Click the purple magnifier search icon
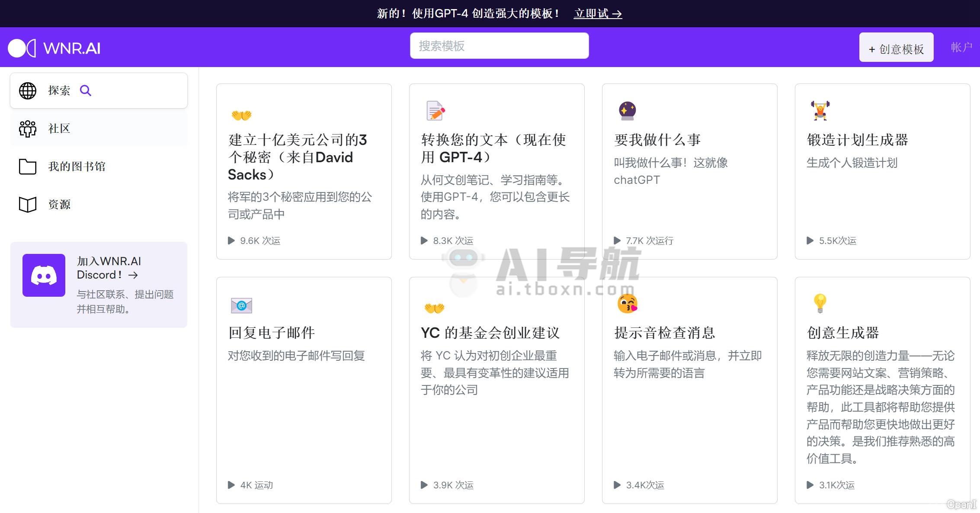Viewport: 980px width, 513px height. coord(86,91)
